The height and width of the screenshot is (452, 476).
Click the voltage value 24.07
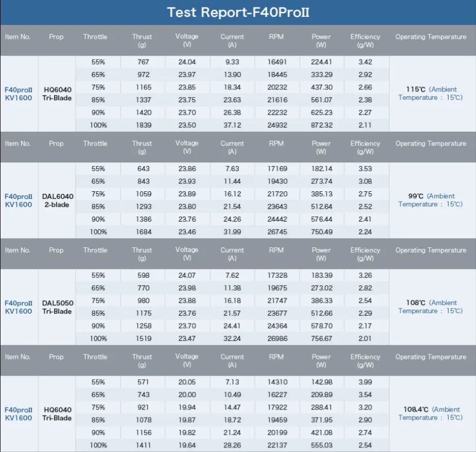pyautogui.click(x=187, y=276)
